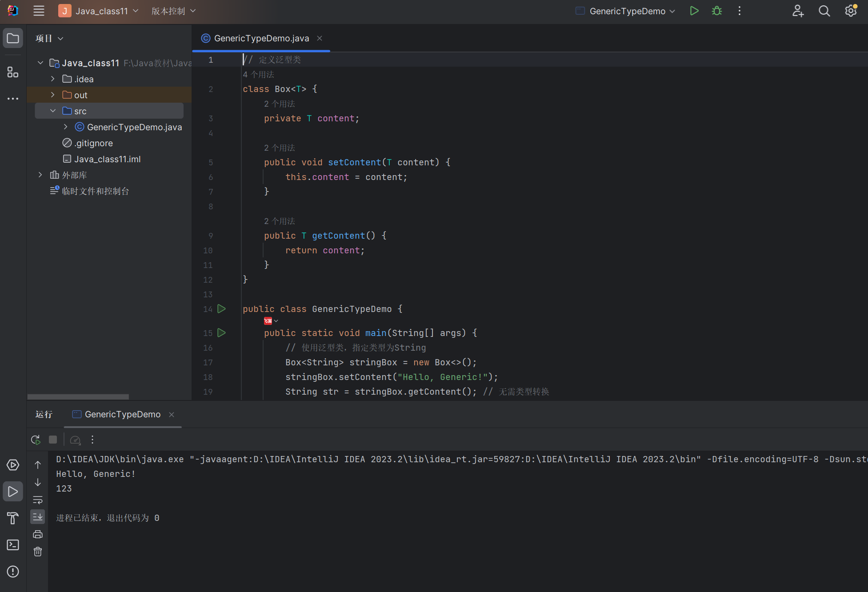Click the Search Everywhere magnifier icon
This screenshot has width=868, height=592.
coord(824,11)
